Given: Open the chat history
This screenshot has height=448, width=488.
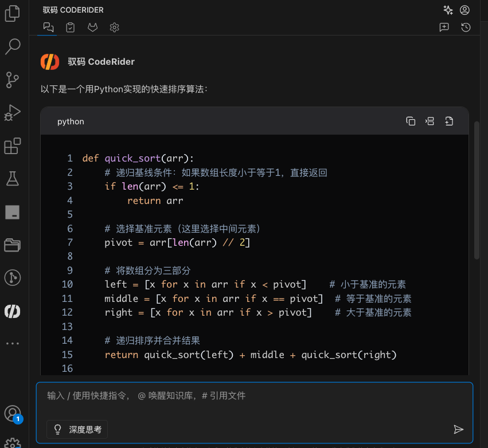Looking at the screenshot, I should click(466, 27).
